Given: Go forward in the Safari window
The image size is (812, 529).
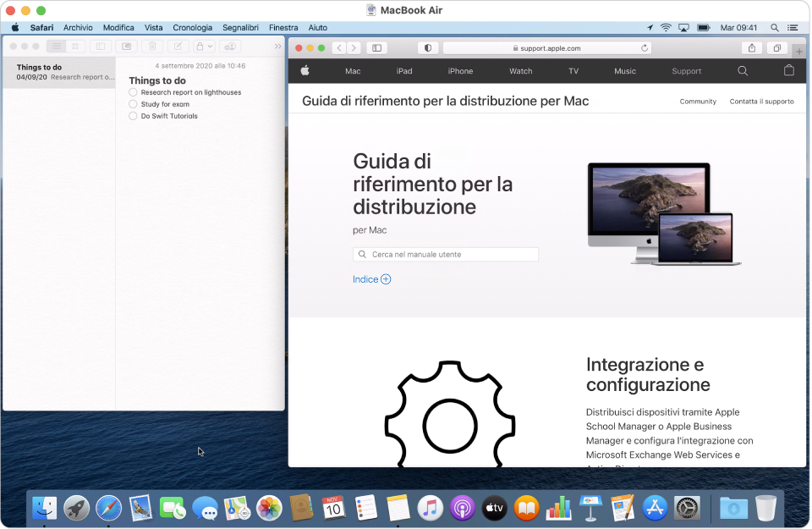Looking at the screenshot, I should pos(354,48).
